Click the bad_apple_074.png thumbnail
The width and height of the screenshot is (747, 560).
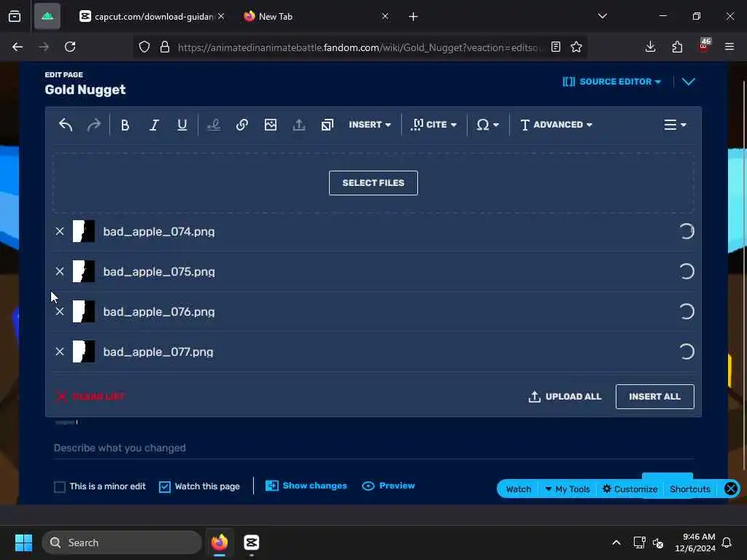click(84, 231)
